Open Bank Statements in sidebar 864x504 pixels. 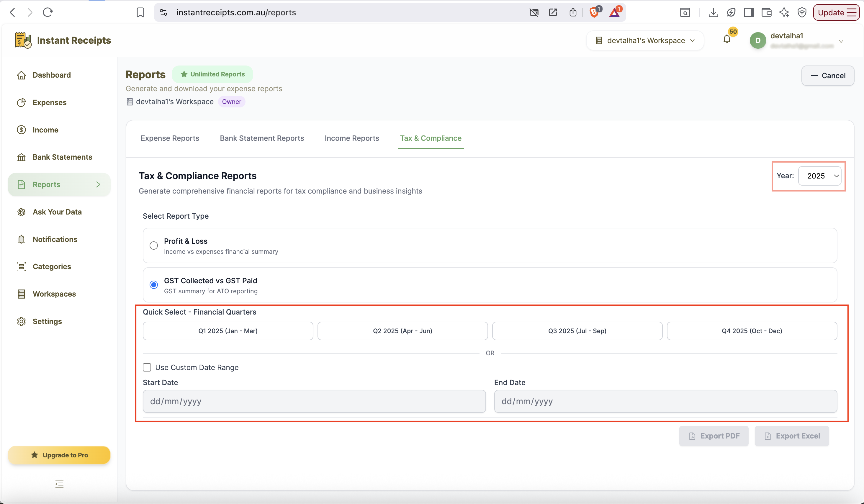click(x=59, y=157)
